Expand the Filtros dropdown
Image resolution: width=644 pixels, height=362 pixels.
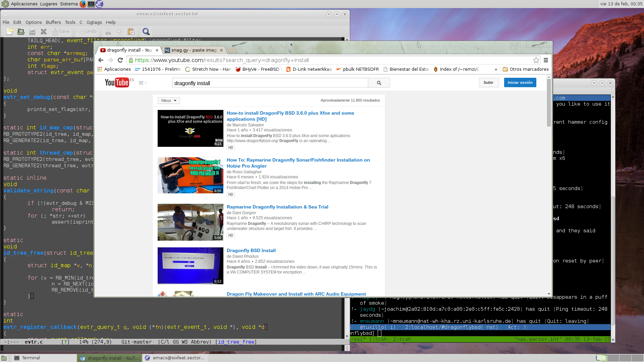[169, 101]
